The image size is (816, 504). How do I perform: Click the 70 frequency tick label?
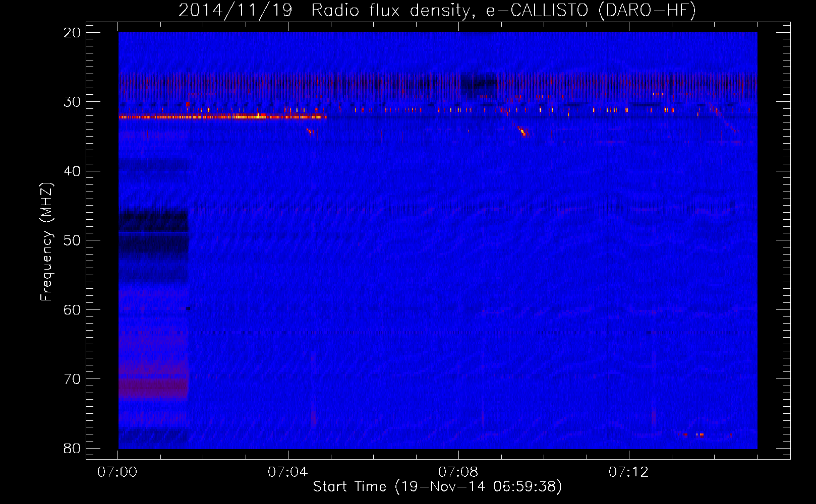72,379
